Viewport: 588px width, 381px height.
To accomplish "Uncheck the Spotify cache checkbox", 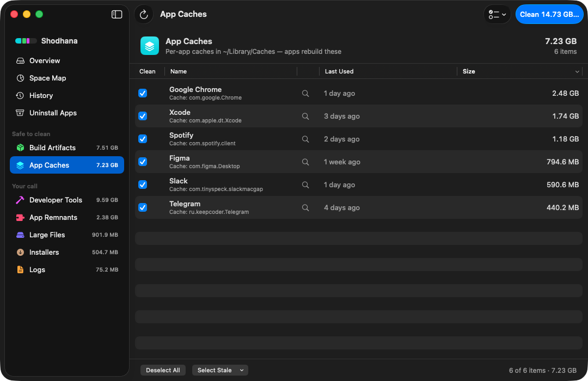I will click(x=143, y=139).
